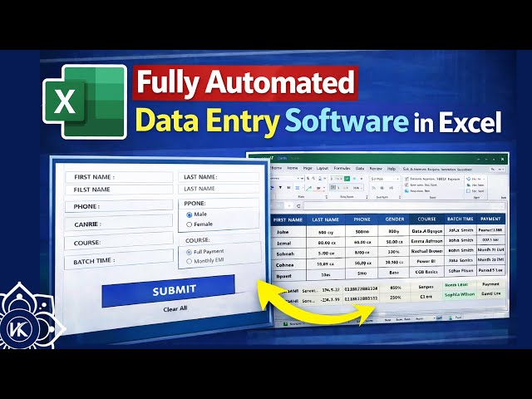
Task: Select the PAYMENT table header cell
Action: (x=490, y=219)
